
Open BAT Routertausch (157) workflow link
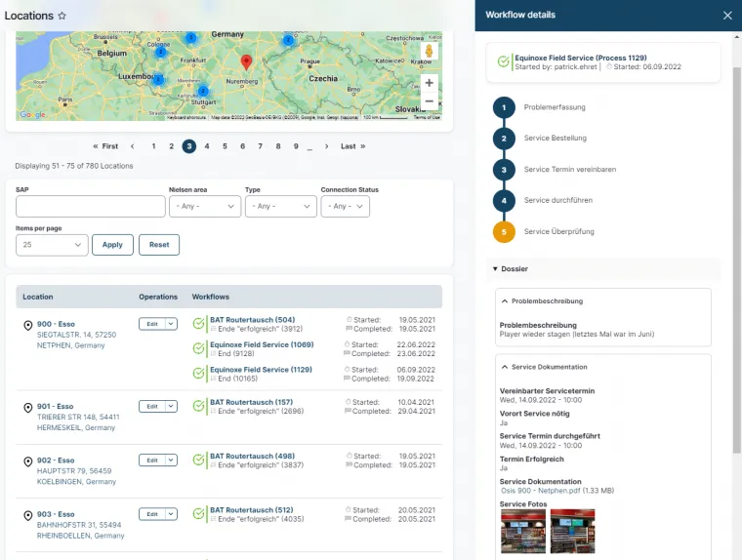point(251,403)
